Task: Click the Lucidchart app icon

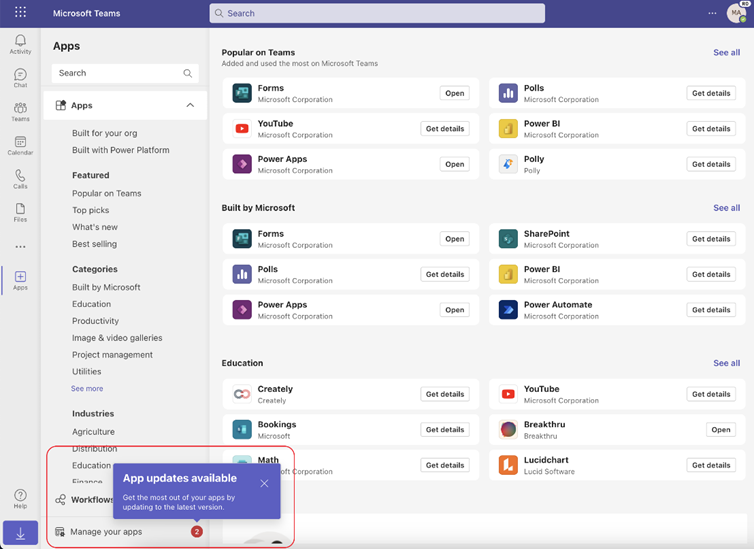Action: tap(508, 465)
